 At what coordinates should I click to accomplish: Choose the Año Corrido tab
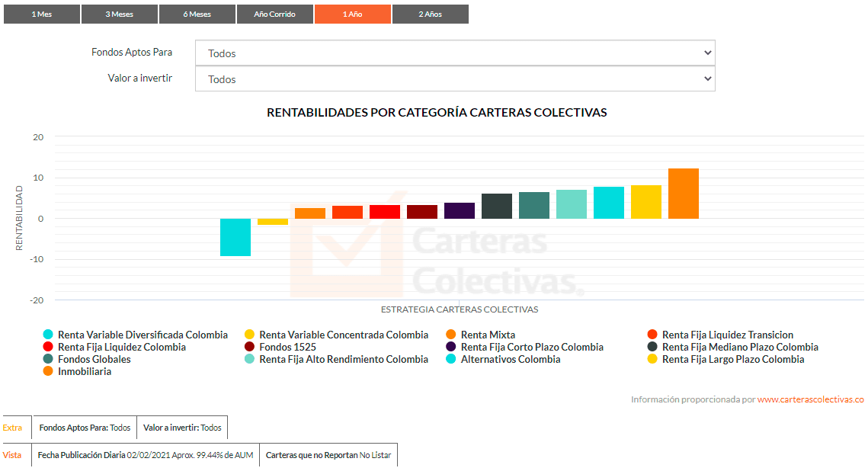tap(274, 14)
